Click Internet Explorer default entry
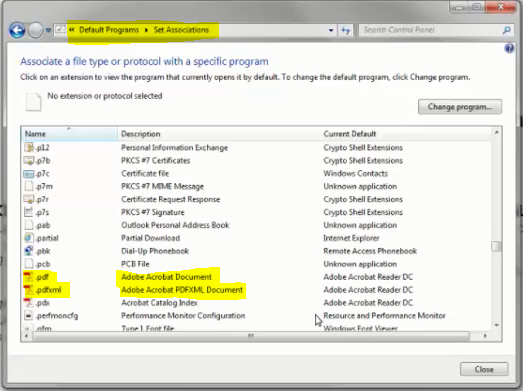 pos(351,238)
